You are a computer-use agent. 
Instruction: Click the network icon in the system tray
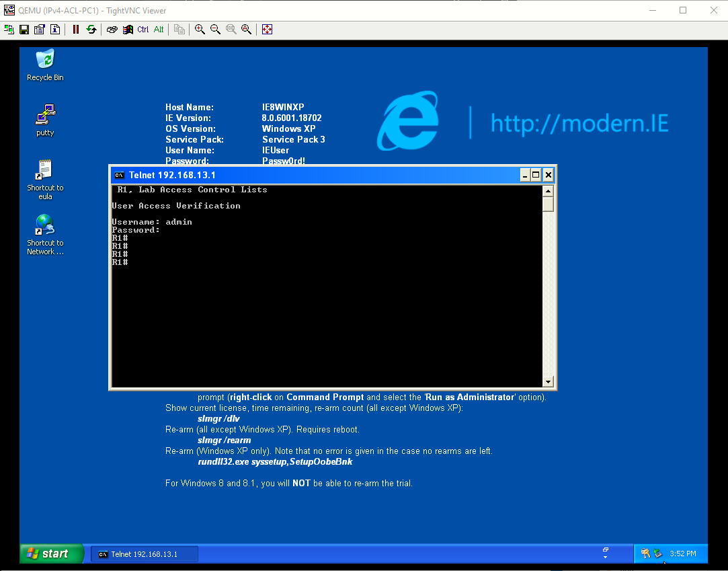[x=657, y=554]
